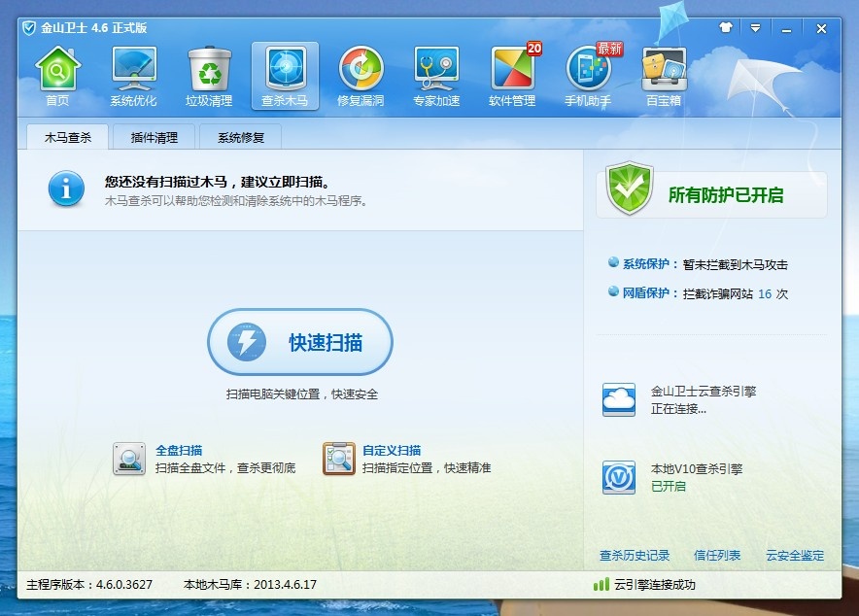The image size is (859, 616).
Task: Click 正在连接... cloud engine status
Action: tap(678, 408)
